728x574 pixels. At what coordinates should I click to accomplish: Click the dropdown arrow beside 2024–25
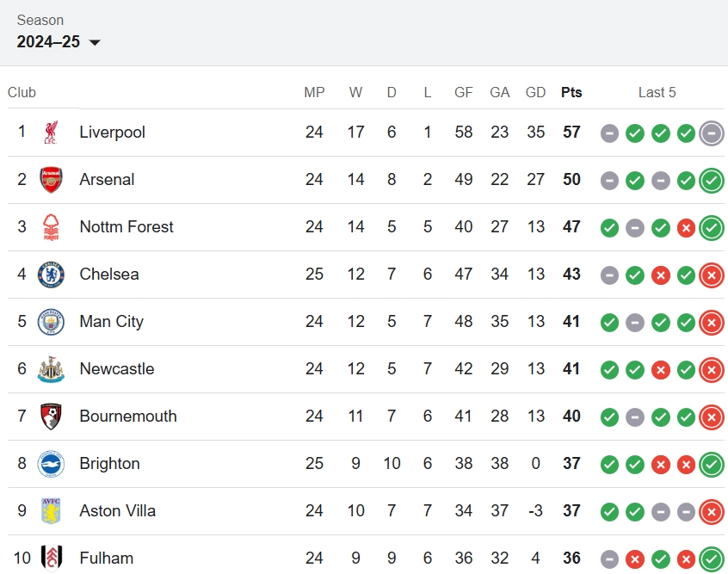point(95,43)
